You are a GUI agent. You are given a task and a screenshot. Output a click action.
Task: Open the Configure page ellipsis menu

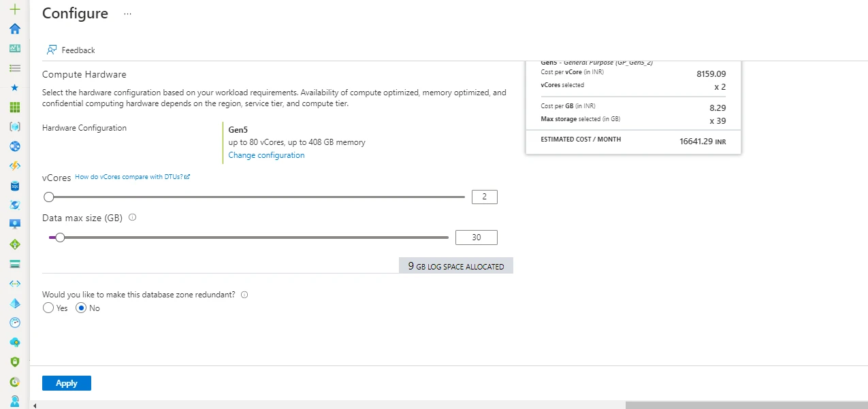(x=127, y=14)
